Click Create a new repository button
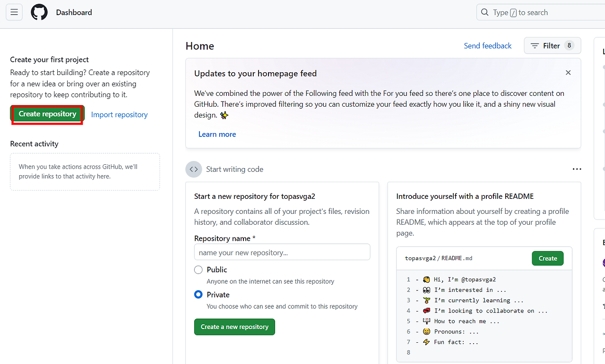605x364 pixels. pos(234,327)
